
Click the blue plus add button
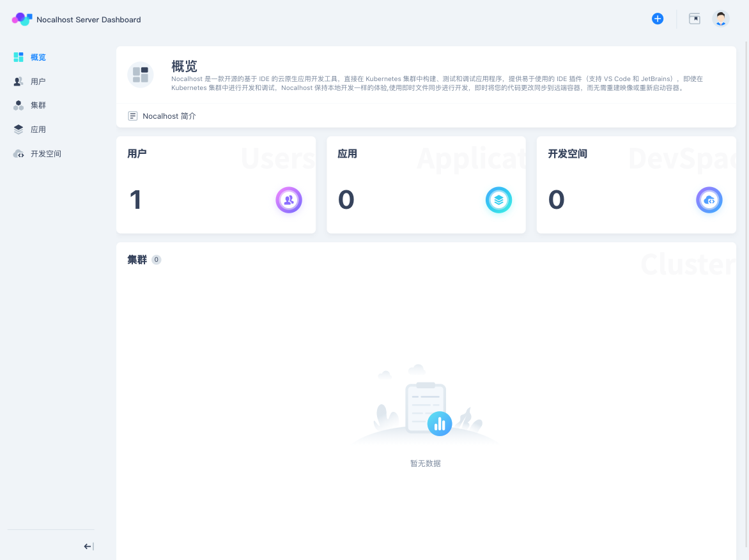pyautogui.click(x=657, y=19)
